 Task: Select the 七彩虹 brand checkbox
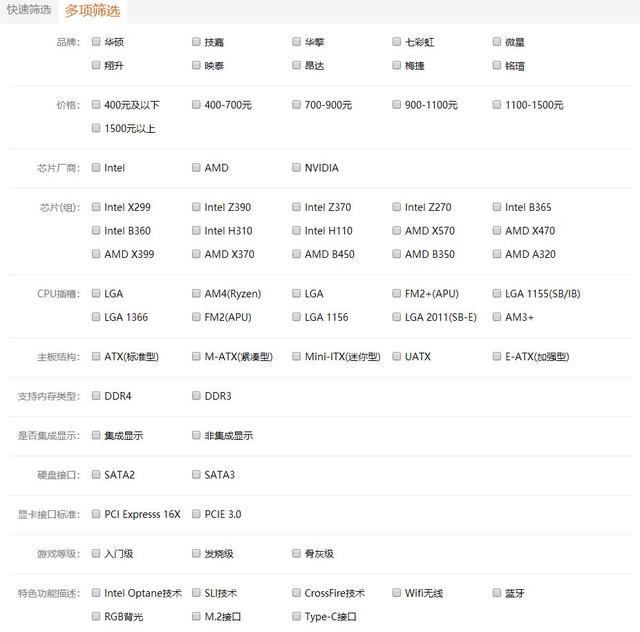(396, 42)
